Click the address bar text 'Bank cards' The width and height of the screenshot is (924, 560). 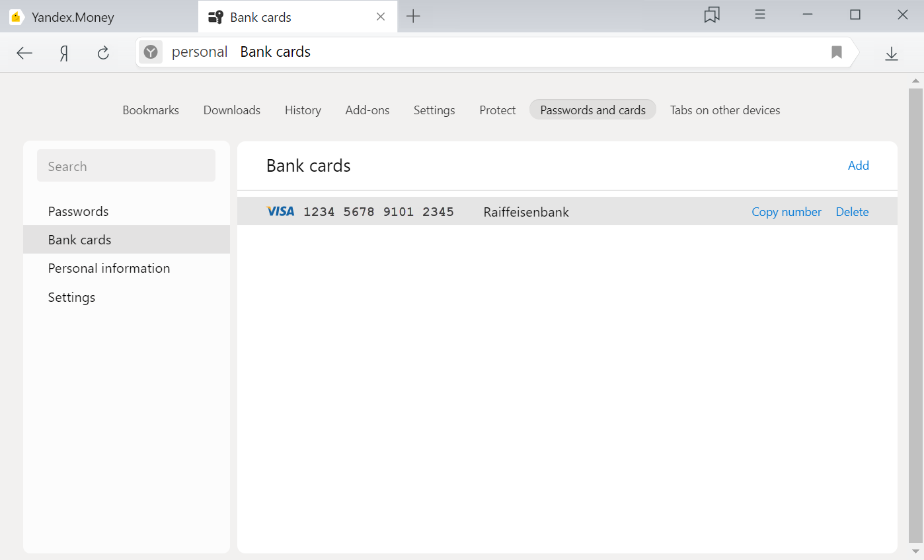click(276, 52)
